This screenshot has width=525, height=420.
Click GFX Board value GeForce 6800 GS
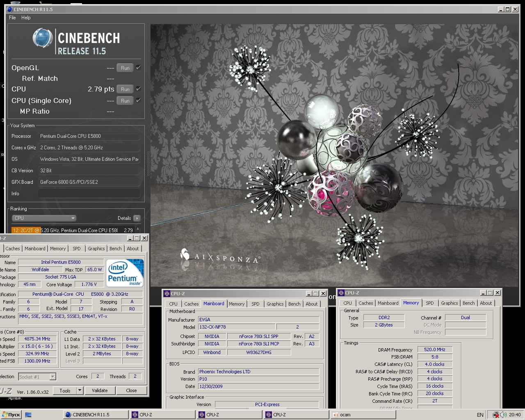pyautogui.click(x=89, y=182)
